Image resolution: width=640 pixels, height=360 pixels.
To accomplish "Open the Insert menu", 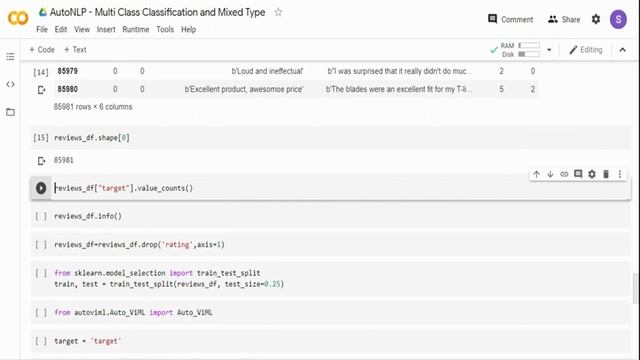I will 106,29.
